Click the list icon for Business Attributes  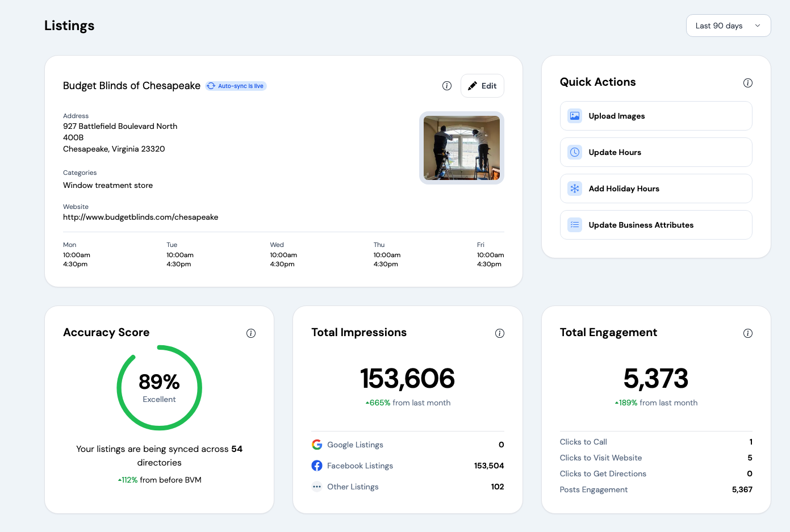coord(575,225)
